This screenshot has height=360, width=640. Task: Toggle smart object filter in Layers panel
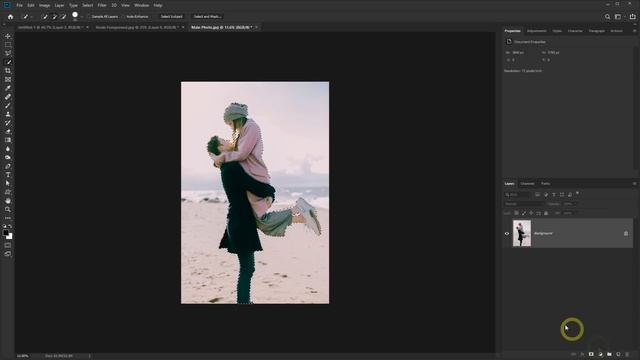570,195
